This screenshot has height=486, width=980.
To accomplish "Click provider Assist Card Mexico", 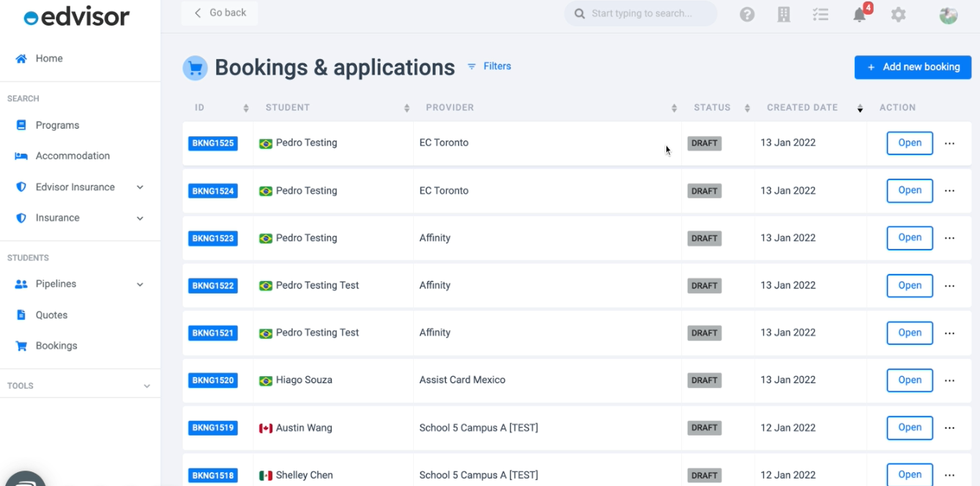I will tap(462, 380).
